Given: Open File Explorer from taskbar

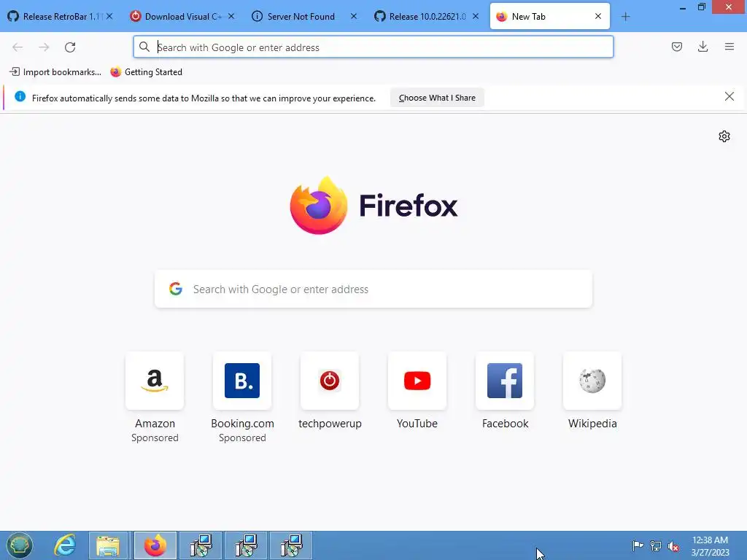Looking at the screenshot, I should [108, 545].
